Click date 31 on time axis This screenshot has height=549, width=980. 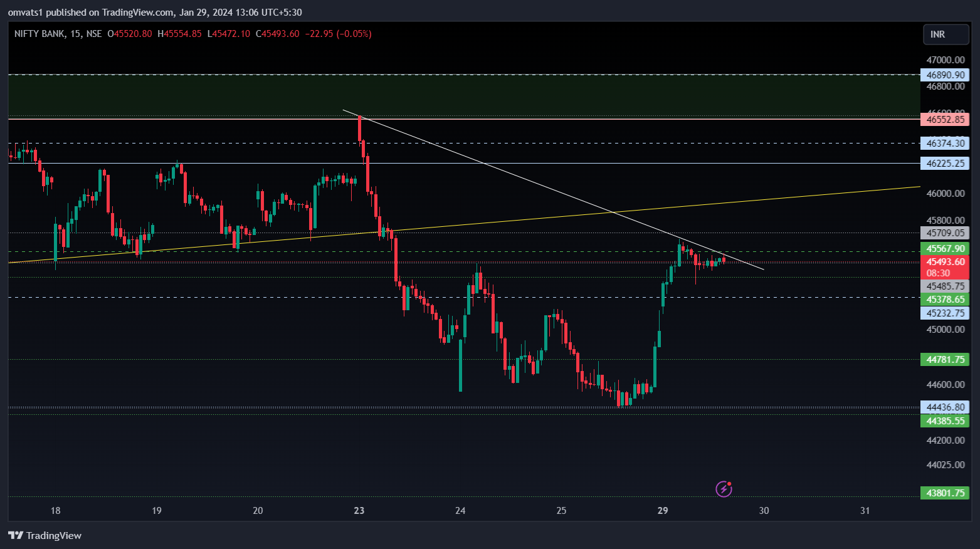[865, 510]
